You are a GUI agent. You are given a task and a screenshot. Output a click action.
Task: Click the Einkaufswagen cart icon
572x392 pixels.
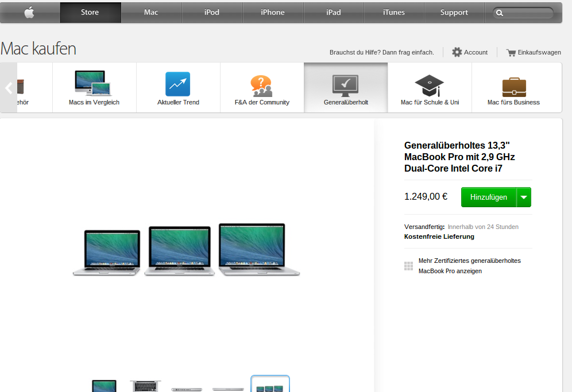(x=511, y=52)
